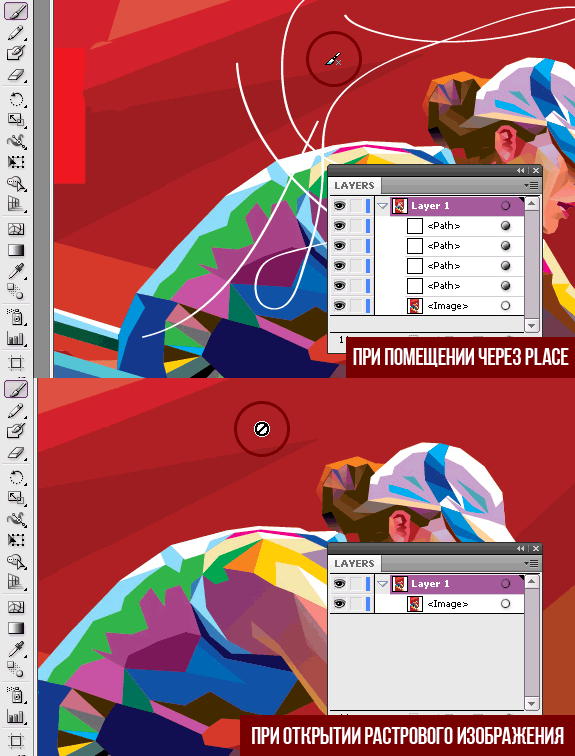Hide the first Path sublayer with its eye icon

click(x=339, y=226)
